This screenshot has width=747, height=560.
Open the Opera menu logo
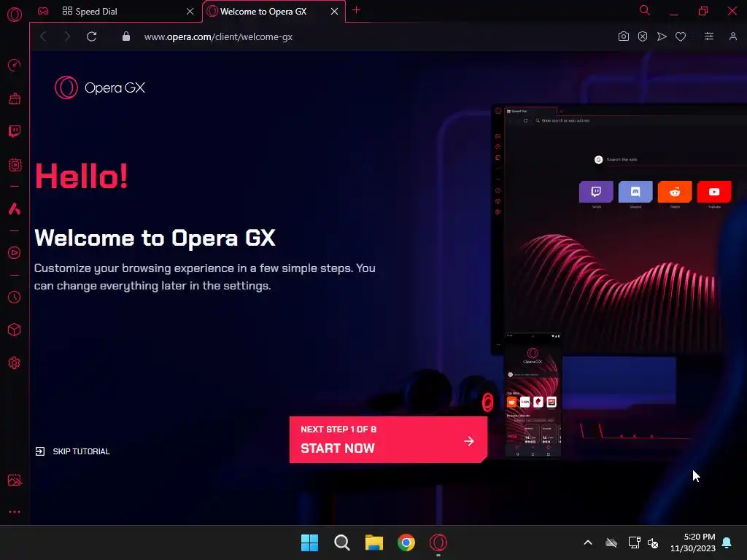15,15
